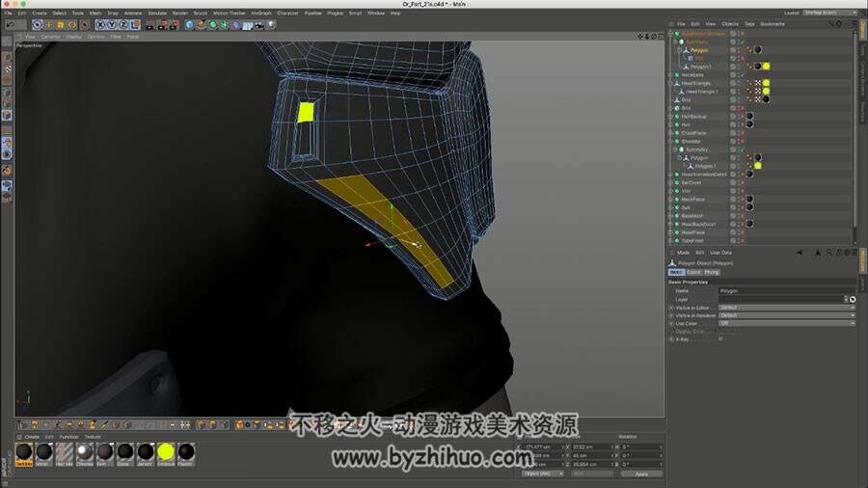The width and height of the screenshot is (868, 488).
Task: Open the Material Manager Texture menu
Action: pyautogui.click(x=93, y=437)
